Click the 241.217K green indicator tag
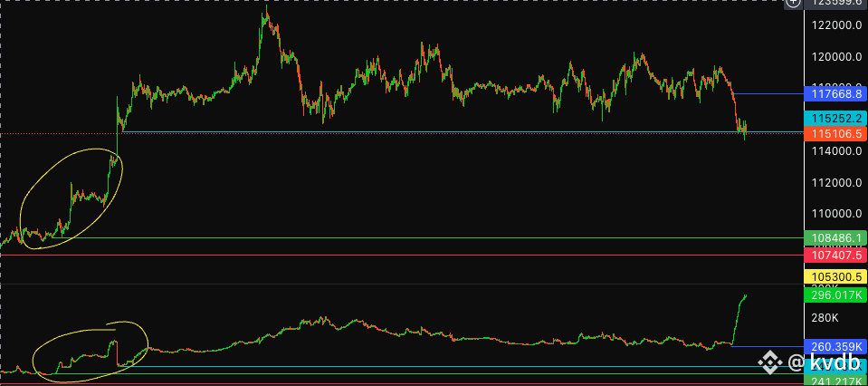The image size is (868, 386). [x=835, y=381]
